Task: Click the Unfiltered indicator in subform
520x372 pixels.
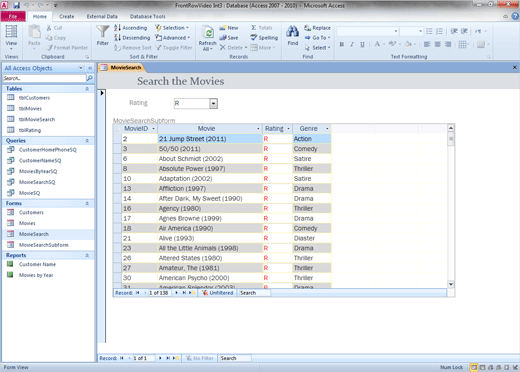Action: pos(218,293)
